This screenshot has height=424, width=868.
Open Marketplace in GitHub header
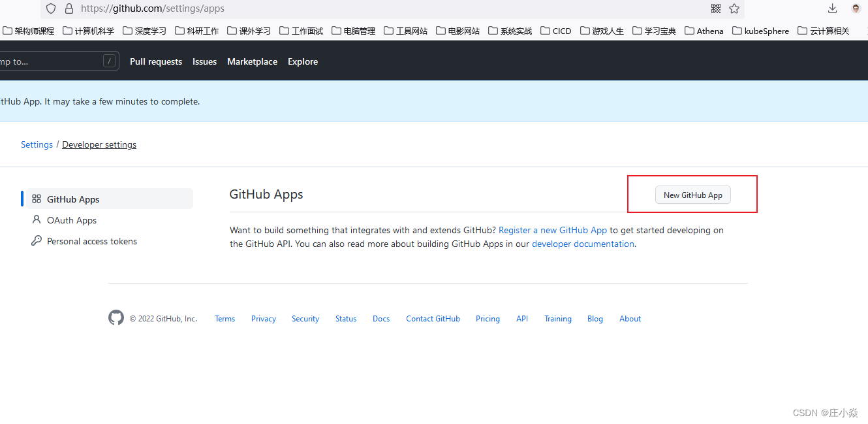[252, 61]
